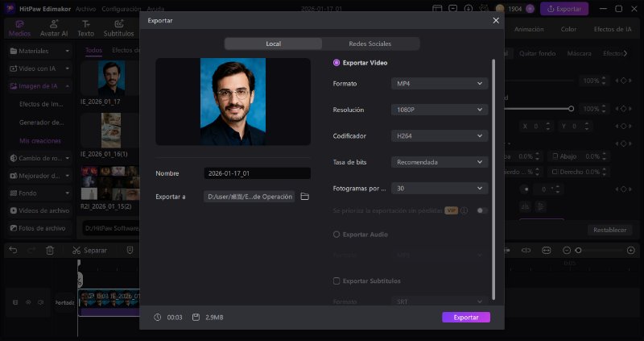
Task: Check the Abajo crop checkbox
Action: (x=555, y=156)
